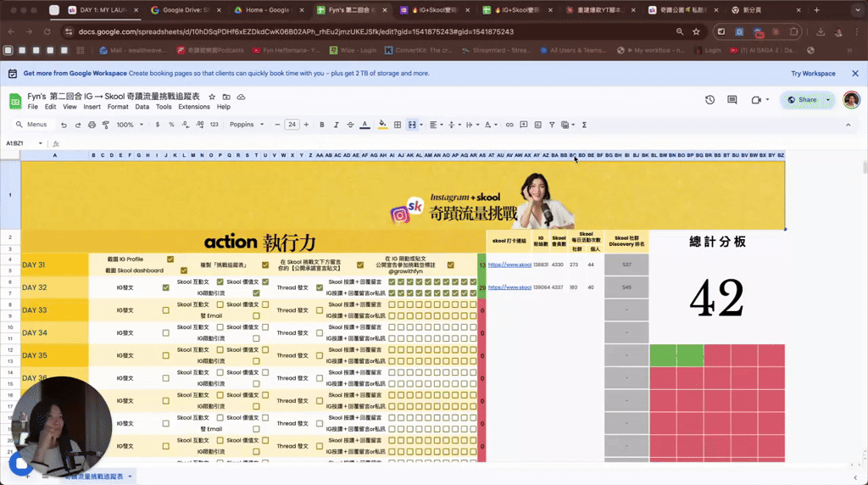Go to Sheets home icon
868x485 pixels.
[x=15, y=101]
